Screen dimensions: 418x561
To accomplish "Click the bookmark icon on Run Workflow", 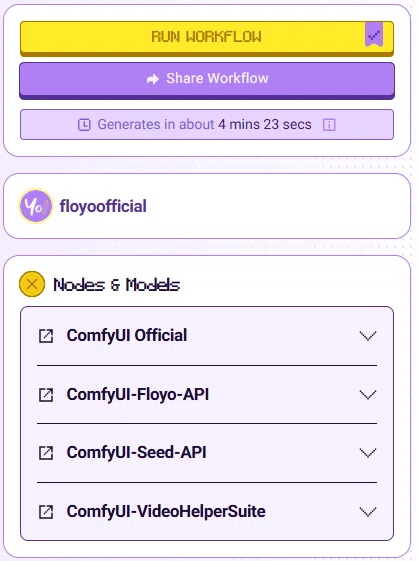I will pyautogui.click(x=374, y=34).
